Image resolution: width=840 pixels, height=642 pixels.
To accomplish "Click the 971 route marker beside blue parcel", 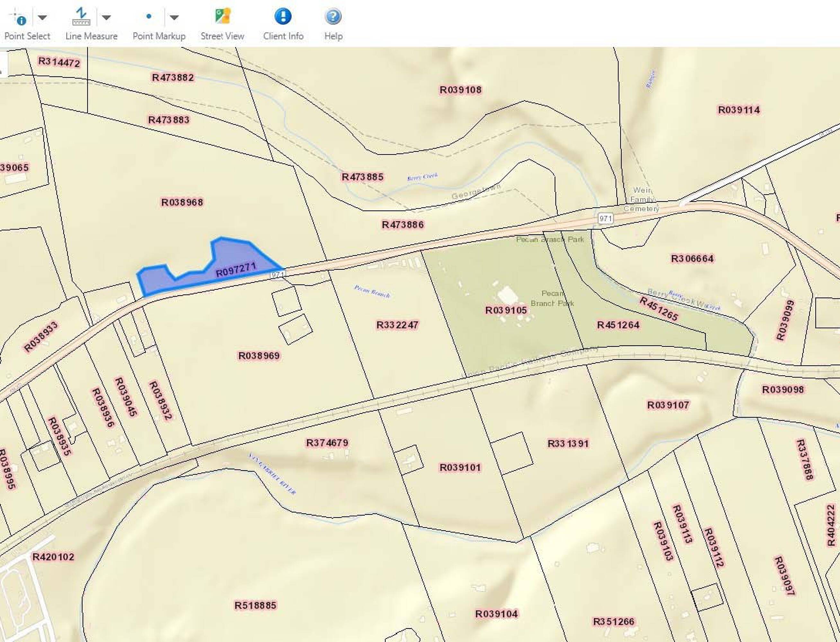I will (278, 275).
